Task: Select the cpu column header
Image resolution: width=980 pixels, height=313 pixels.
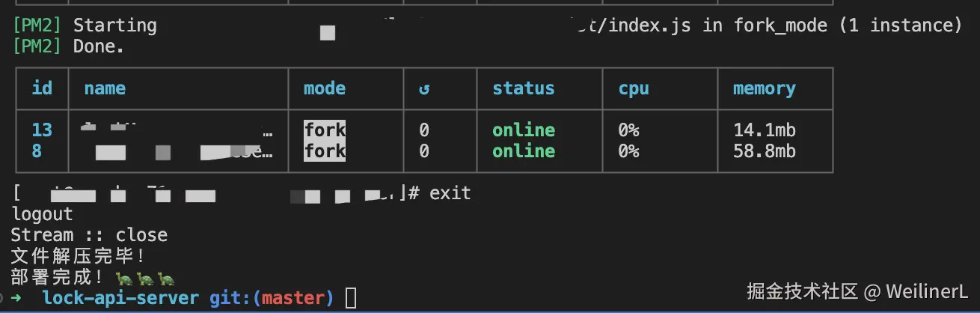Action: (634, 89)
